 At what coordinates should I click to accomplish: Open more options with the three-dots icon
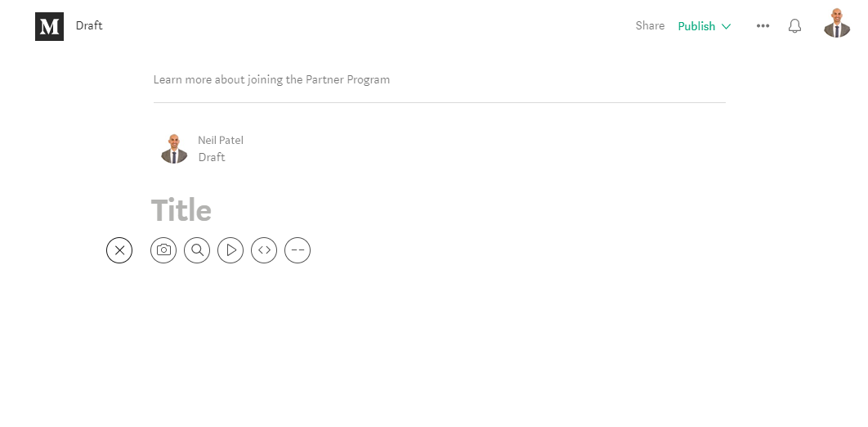coord(763,26)
